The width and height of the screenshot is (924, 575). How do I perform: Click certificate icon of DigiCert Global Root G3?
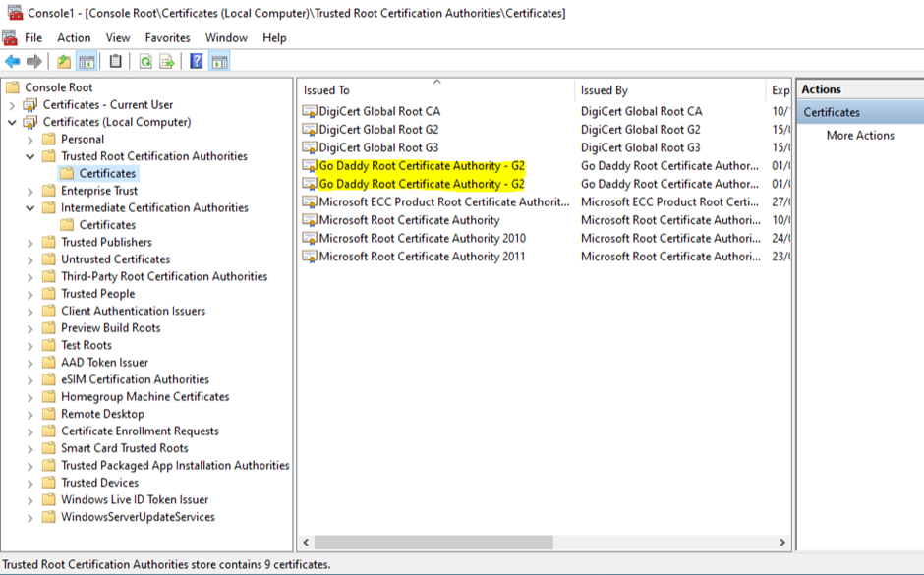click(310, 147)
